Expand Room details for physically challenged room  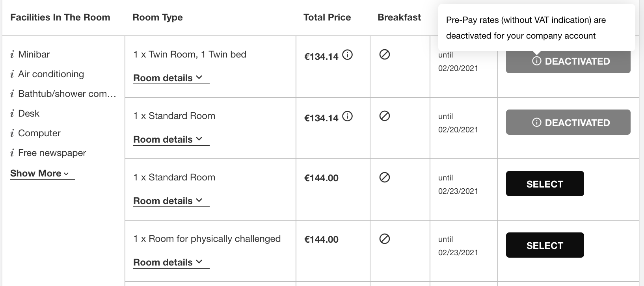(171, 262)
